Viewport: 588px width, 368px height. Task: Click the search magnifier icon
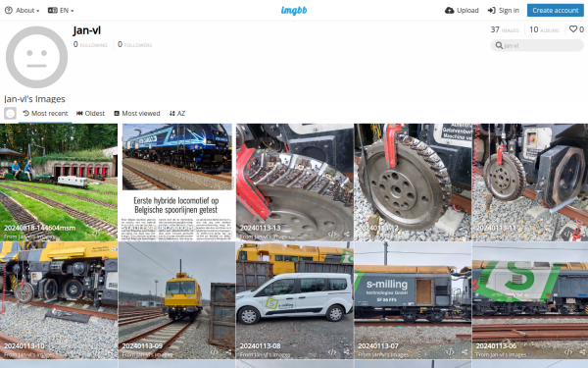pos(499,45)
